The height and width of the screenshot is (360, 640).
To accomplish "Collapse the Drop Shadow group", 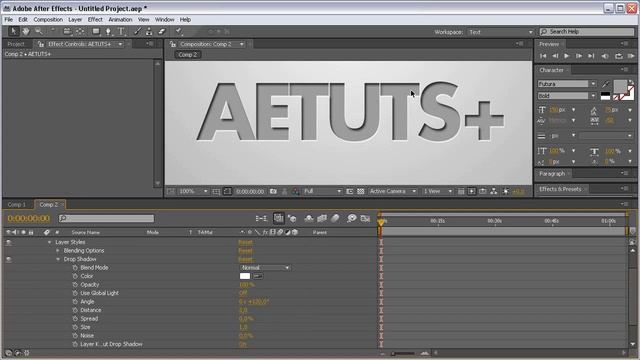I will point(58,260).
